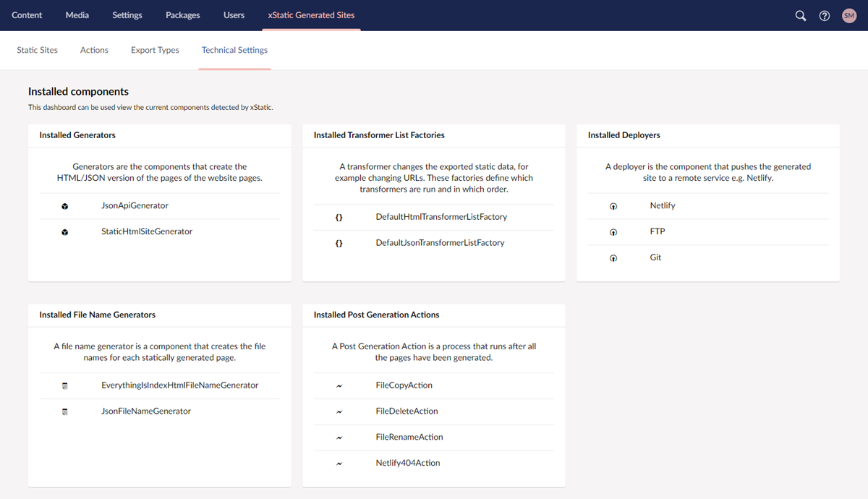The image size is (868, 499).
Task: Switch to the Static Sites tab
Action: [x=38, y=50]
